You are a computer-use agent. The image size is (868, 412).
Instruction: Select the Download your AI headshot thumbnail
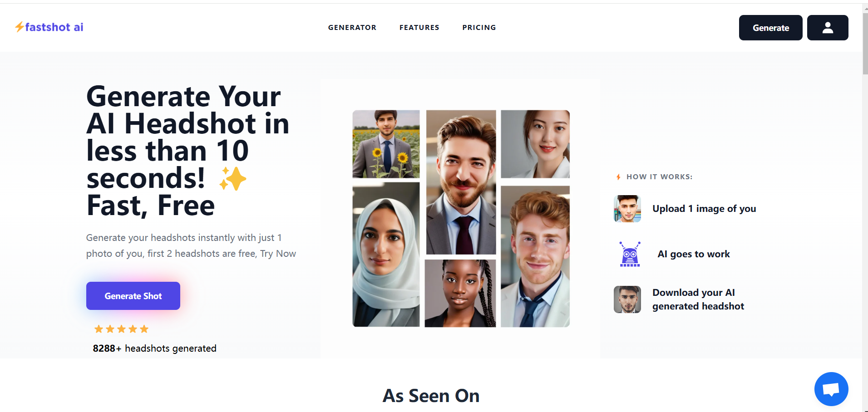(x=627, y=299)
